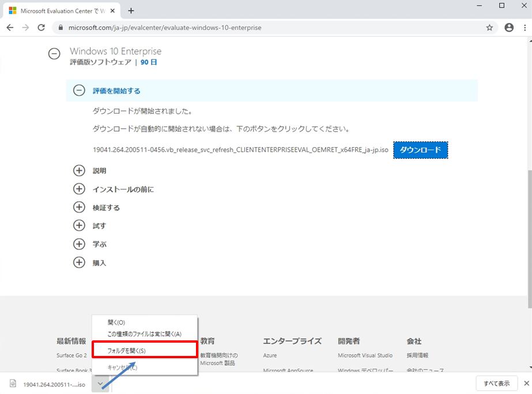Open the Chrome three-dot menu
Viewport: 532px width, 394px height.
(x=525, y=28)
